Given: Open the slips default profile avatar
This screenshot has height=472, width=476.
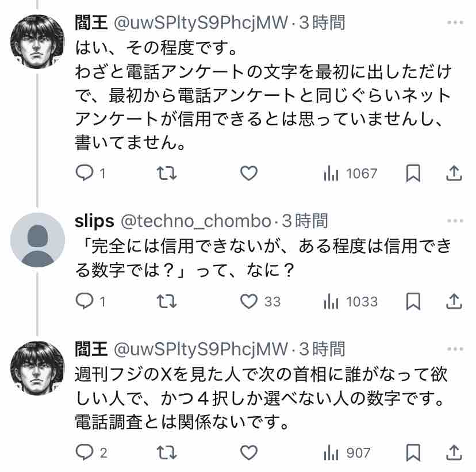Looking at the screenshot, I should (37, 240).
